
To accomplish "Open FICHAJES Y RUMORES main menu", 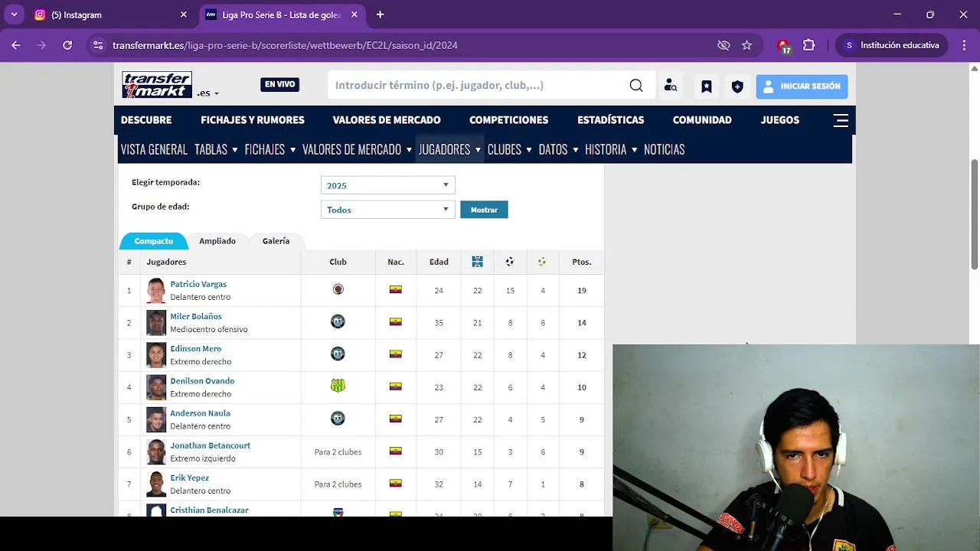I will coord(253,120).
